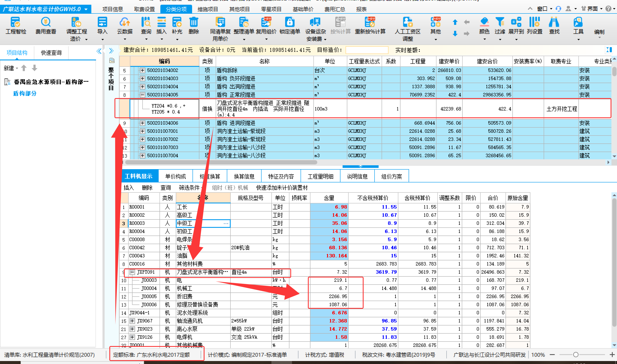Click the 锁定清单 lock icon
The width and height of the screenshot is (617, 364).
[290, 22]
